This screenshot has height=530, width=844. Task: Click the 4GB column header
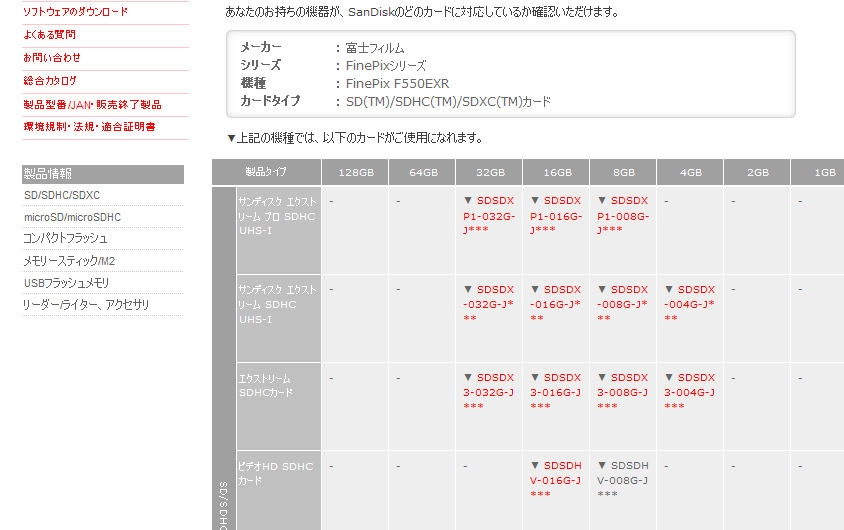690,172
